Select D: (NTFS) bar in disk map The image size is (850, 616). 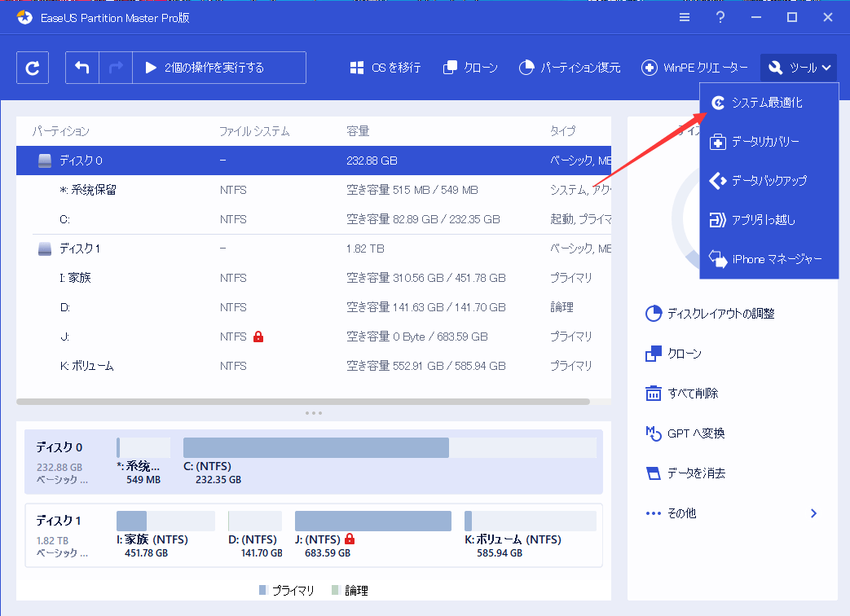255,521
